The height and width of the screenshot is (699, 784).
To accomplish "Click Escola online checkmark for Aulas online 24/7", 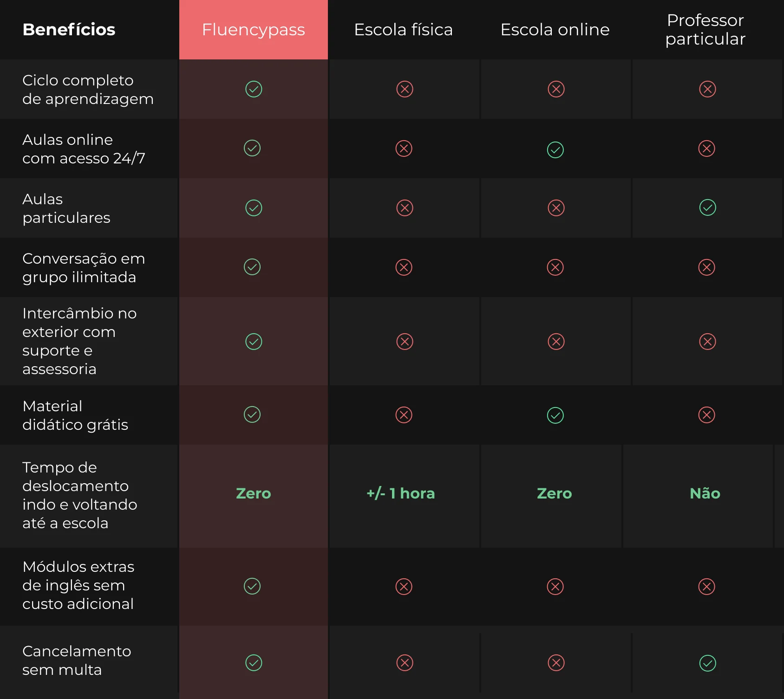I will (x=555, y=150).
